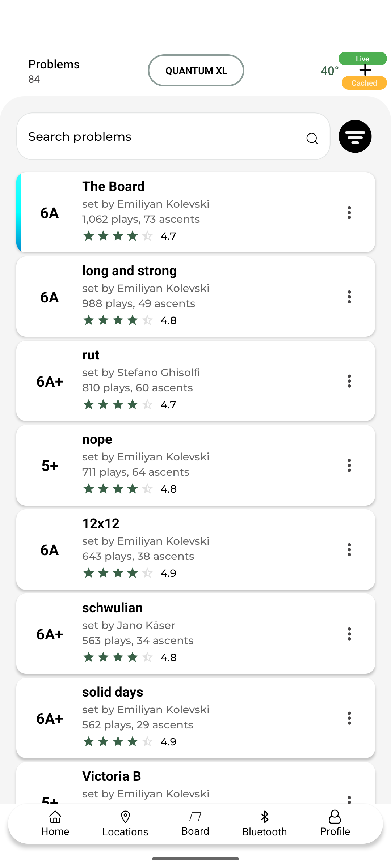The width and height of the screenshot is (391, 868).
Task: Expand options menu for long and strong
Action: (x=349, y=297)
